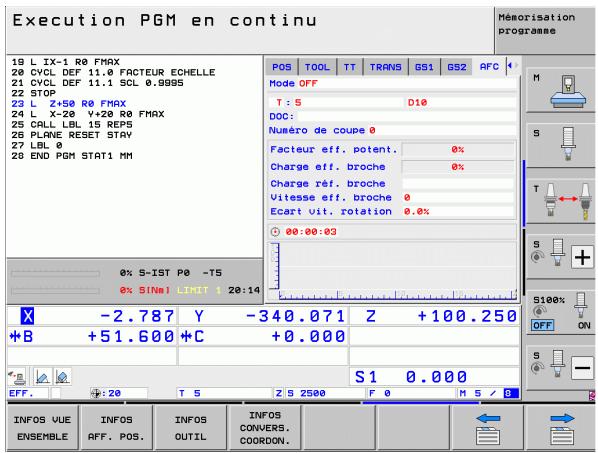Switch to the TOOL status tab

pos(317,67)
